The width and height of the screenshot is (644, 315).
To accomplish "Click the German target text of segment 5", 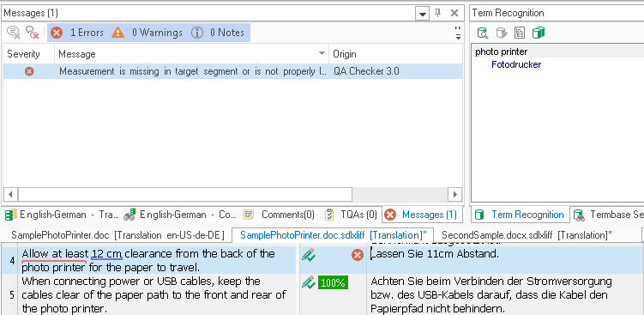I will (x=491, y=295).
